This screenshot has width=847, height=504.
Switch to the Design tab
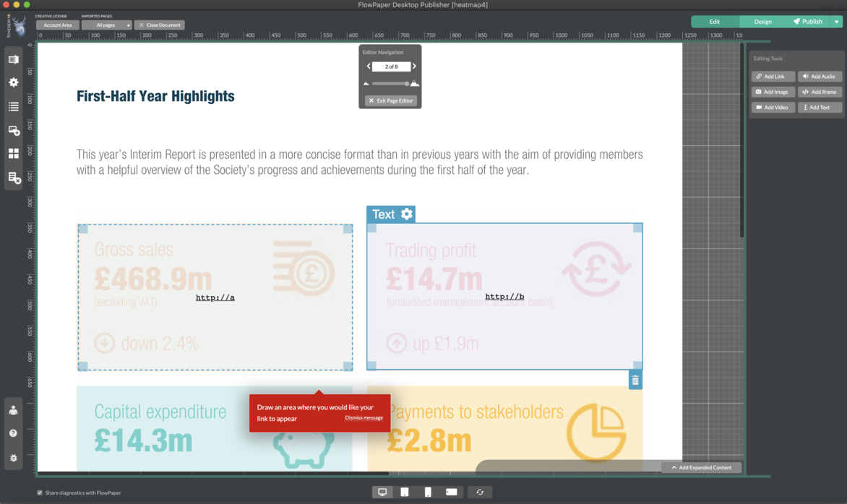(x=762, y=22)
